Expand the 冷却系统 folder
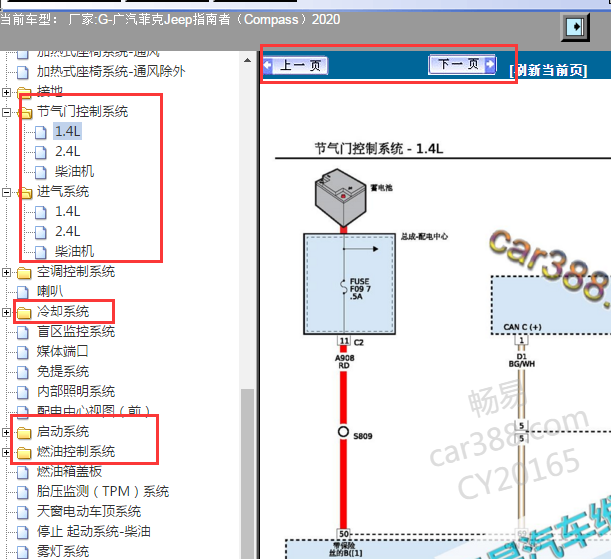The height and width of the screenshot is (559, 611). pyautogui.click(x=6, y=312)
